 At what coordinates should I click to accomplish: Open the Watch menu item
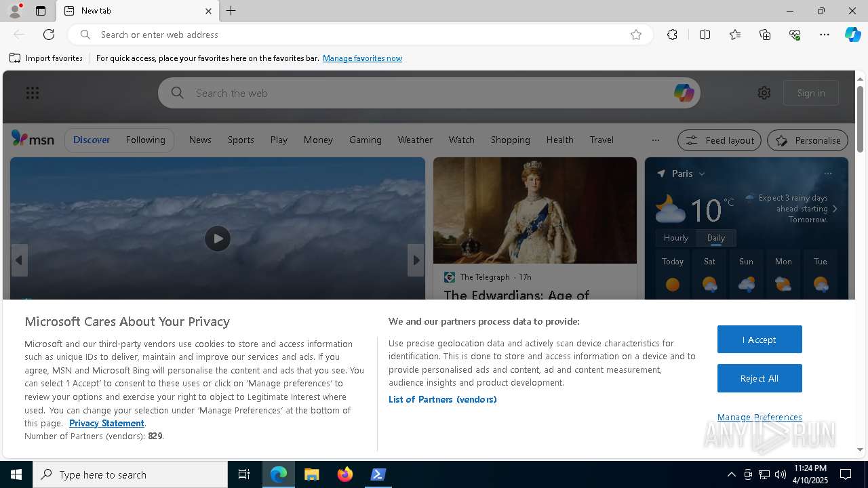pos(461,140)
